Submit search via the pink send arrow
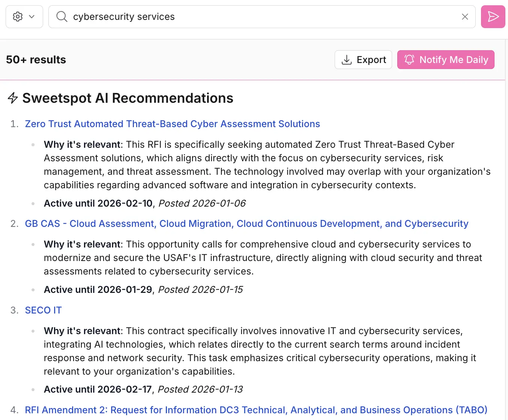The height and width of the screenshot is (420, 508). pos(493,16)
